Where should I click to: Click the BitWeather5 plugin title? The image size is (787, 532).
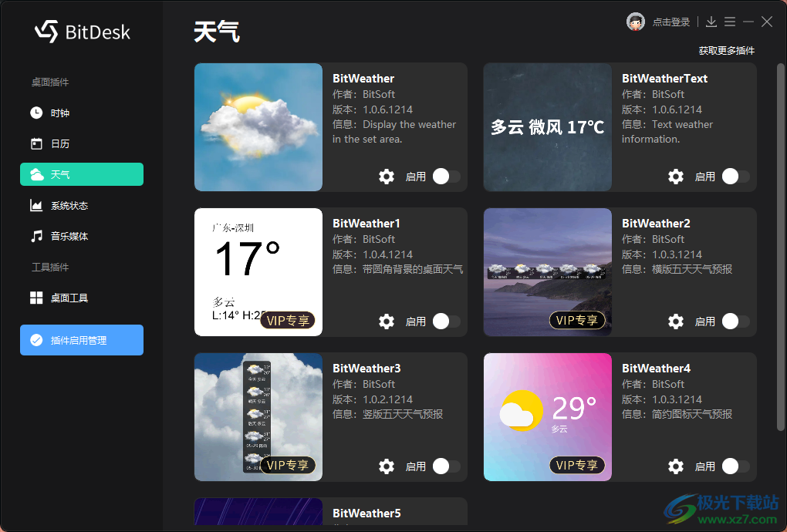(x=366, y=513)
